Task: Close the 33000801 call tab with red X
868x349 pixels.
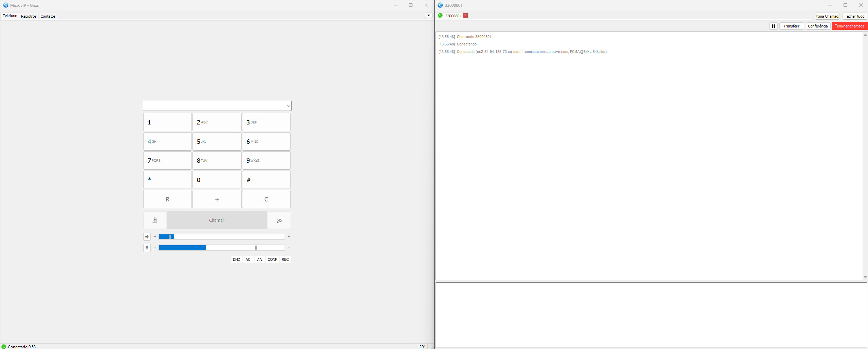Action: pyautogui.click(x=465, y=16)
